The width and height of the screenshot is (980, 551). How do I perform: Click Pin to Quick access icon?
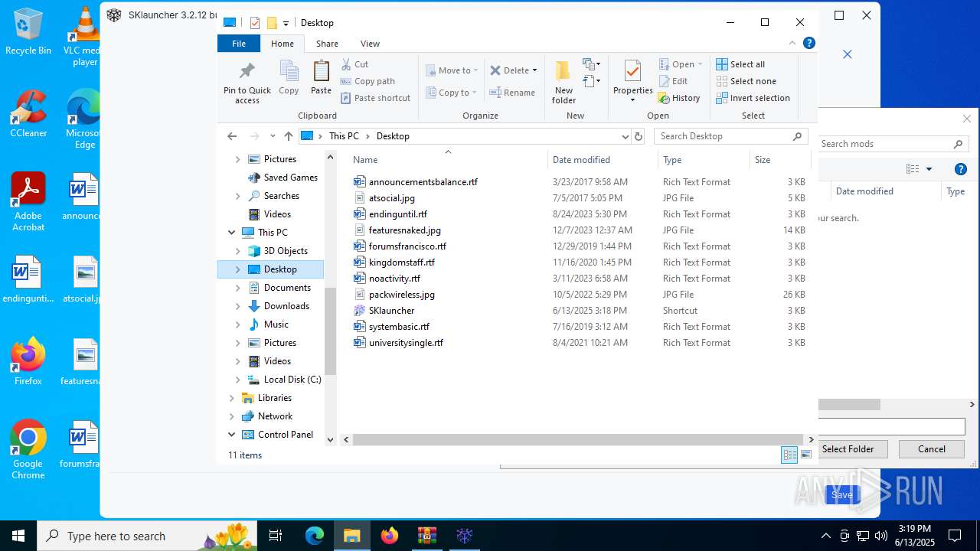247,83
